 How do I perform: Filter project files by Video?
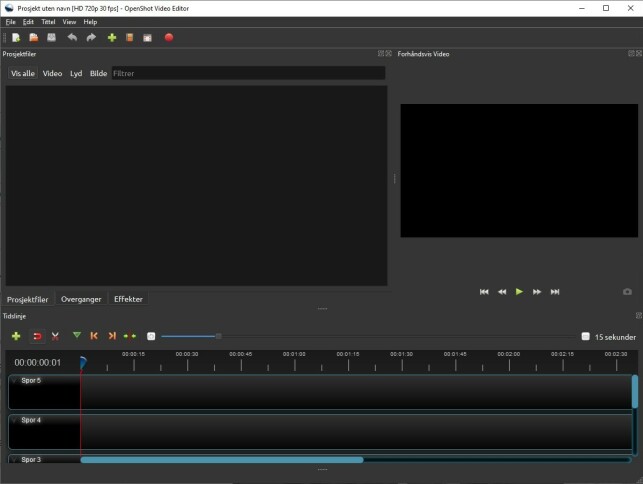(52, 73)
